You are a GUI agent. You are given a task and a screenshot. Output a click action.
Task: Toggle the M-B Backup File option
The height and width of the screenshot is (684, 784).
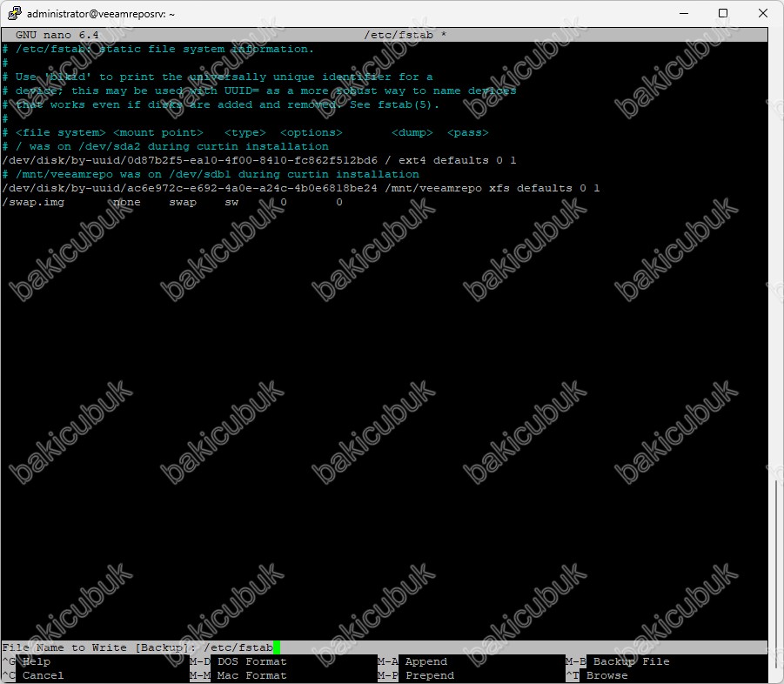pyautogui.click(x=618, y=661)
